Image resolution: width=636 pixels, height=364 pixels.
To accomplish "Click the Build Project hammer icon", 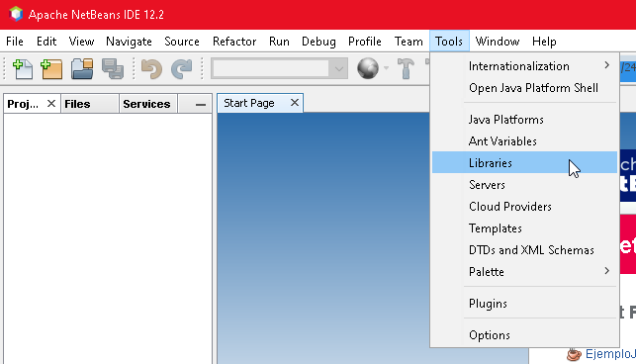I will tap(406, 68).
